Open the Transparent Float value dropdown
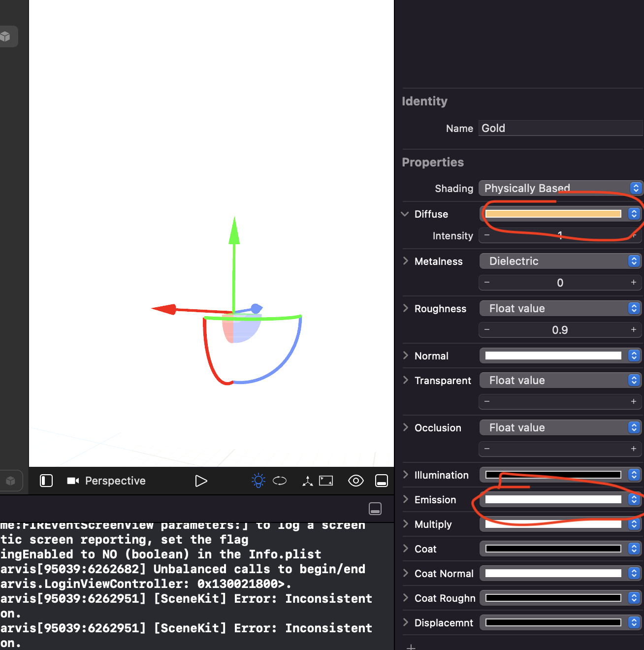This screenshot has width=644, height=650. coord(560,380)
